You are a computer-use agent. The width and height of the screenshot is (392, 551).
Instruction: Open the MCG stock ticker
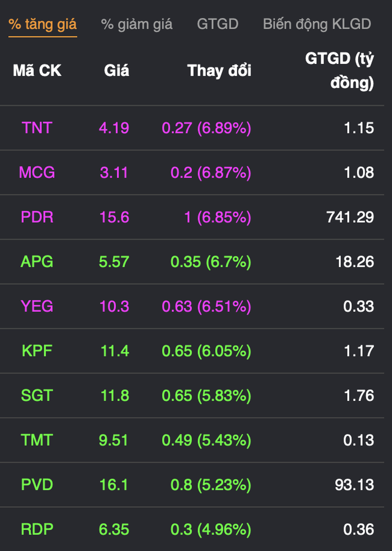[37, 173]
